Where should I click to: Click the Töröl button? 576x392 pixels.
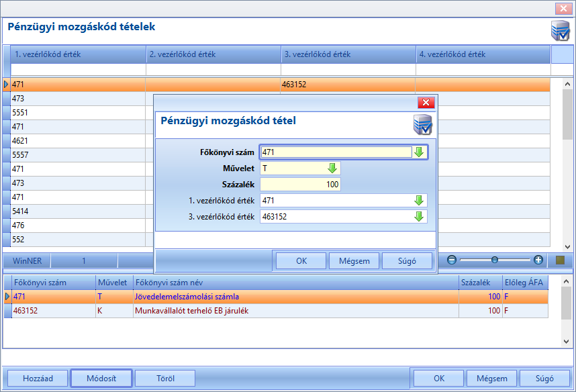(165, 379)
